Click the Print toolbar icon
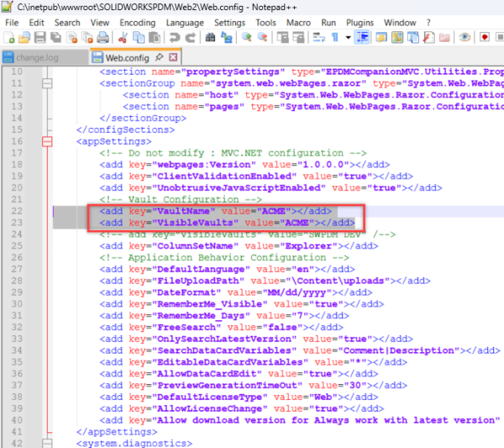Screen dimensions: 504x448 102,38
